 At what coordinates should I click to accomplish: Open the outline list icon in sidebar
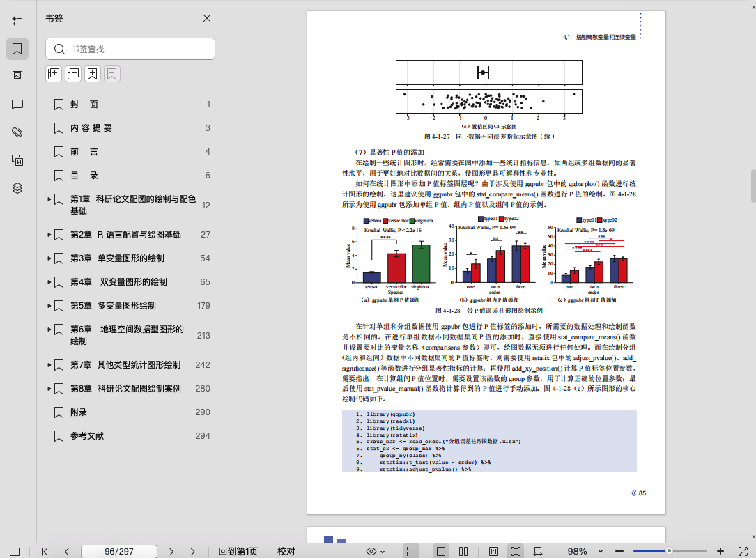[x=17, y=21]
